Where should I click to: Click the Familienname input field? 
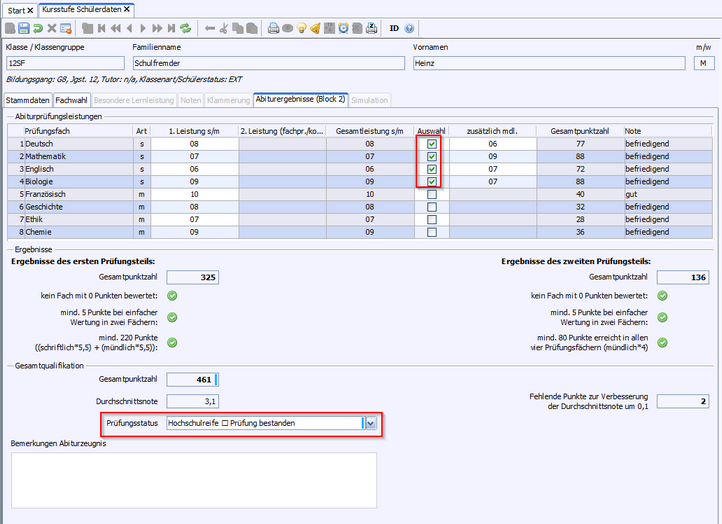[268, 63]
